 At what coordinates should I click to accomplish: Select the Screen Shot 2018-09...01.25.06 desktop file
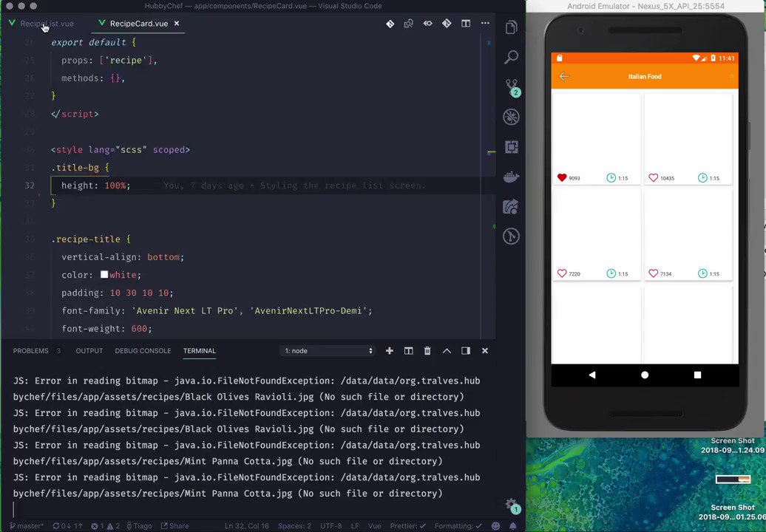(732, 512)
